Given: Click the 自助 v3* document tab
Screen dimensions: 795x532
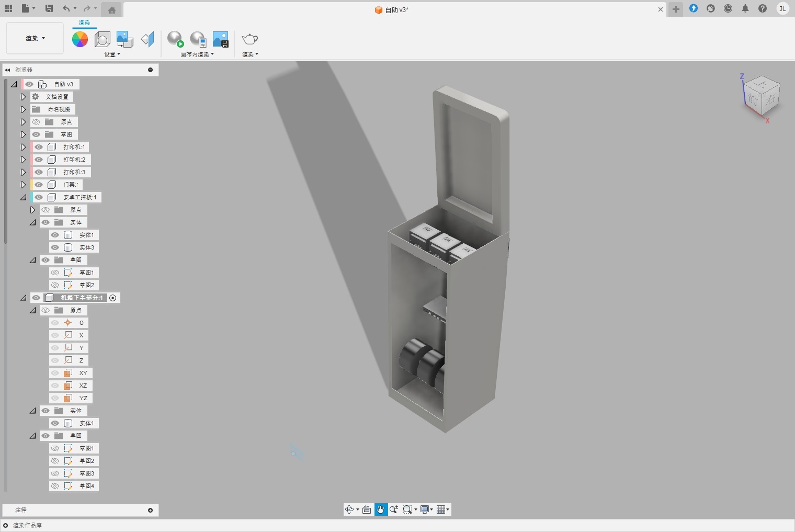Looking at the screenshot, I should pos(392,9).
